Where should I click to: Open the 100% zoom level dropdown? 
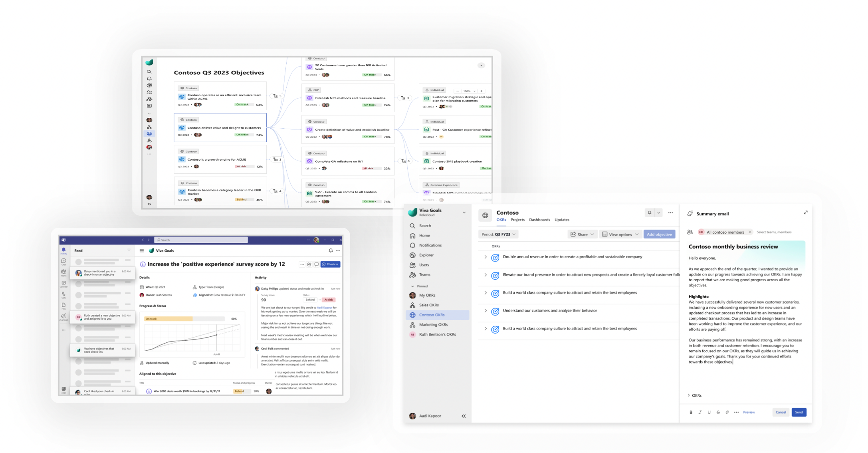coord(469,91)
